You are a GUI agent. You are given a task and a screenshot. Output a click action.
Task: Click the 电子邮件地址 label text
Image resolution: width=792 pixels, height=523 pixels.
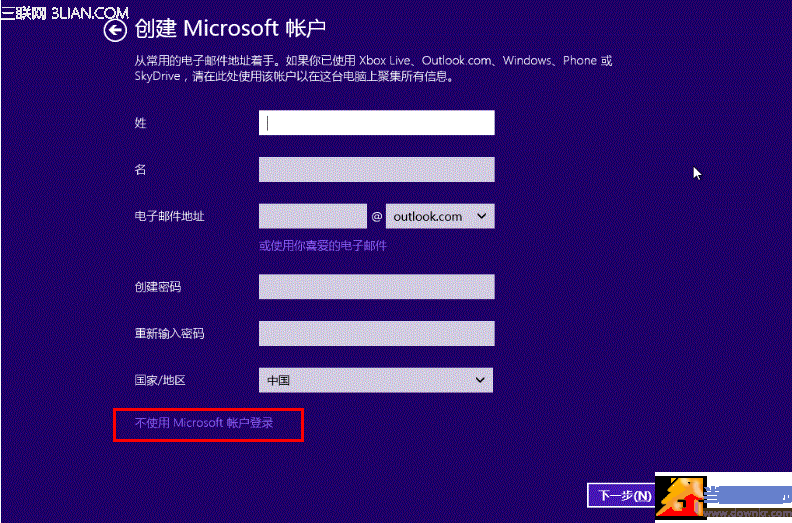[169, 216]
